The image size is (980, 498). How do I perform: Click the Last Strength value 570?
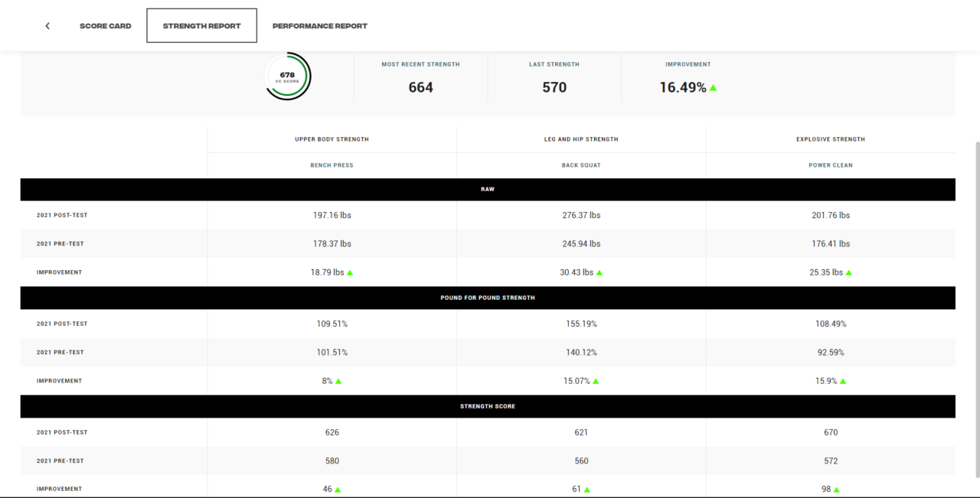[554, 87]
